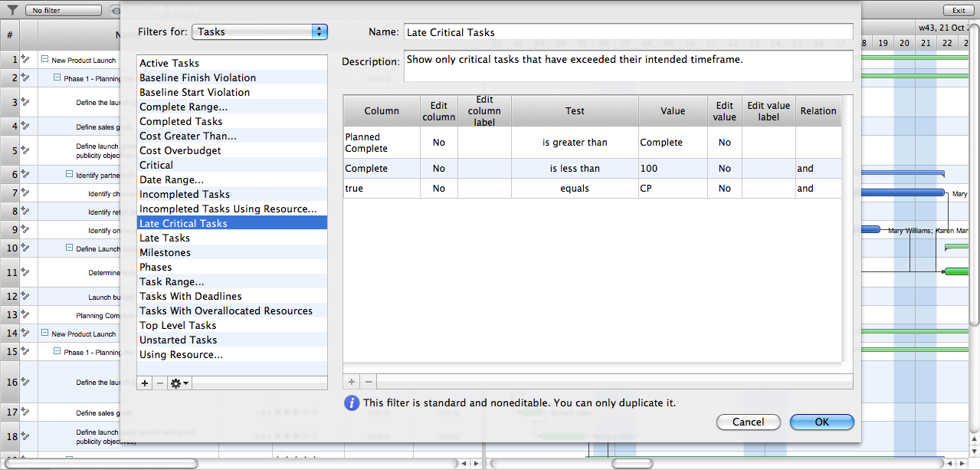Open the gear actions menu under filter list

click(x=179, y=383)
